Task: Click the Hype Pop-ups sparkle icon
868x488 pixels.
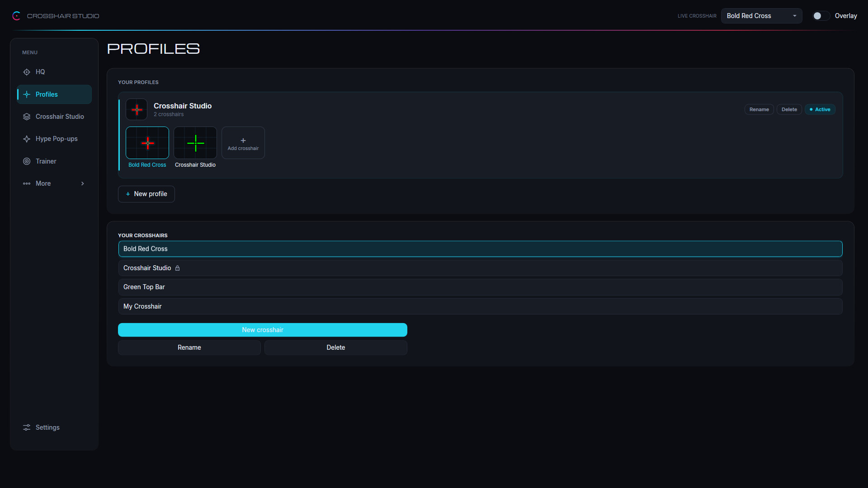Action: 27,139
